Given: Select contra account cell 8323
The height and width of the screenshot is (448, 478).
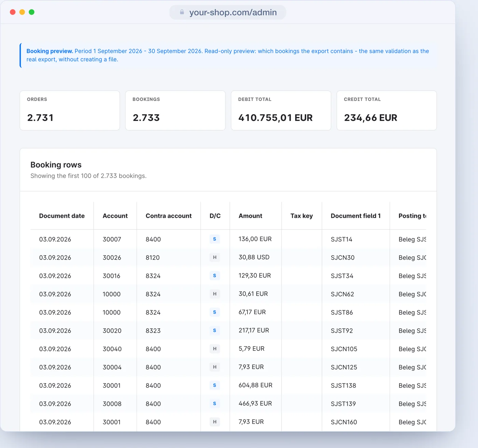Looking at the screenshot, I should click(x=153, y=331).
